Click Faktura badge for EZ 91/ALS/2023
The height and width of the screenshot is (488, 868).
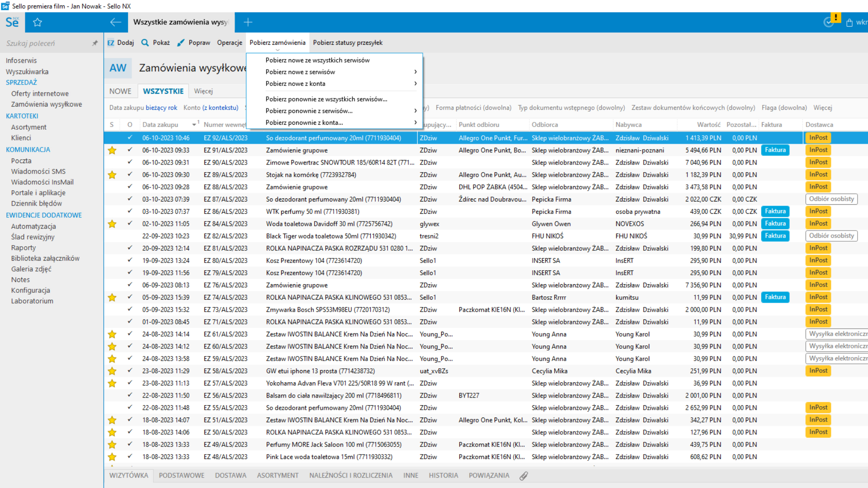[x=775, y=150]
